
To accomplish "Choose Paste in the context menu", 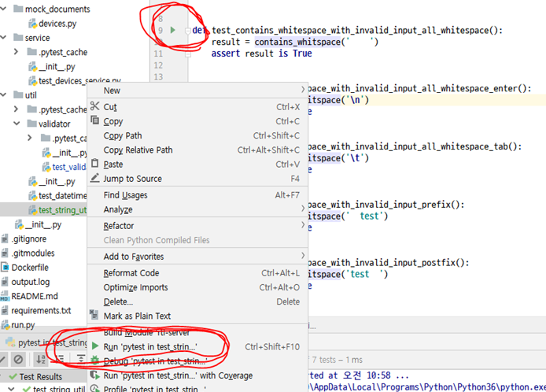I will coord(197,164).
